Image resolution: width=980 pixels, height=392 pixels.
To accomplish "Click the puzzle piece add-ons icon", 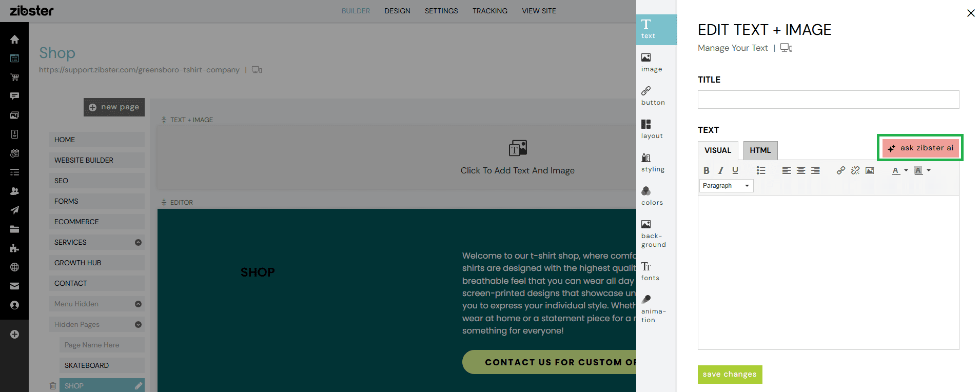I will (x=14, y=248).
